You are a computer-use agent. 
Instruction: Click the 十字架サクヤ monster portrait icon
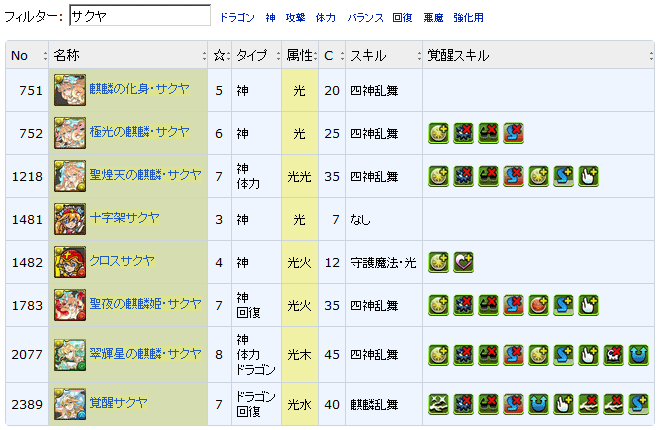(x=70, y=219)
